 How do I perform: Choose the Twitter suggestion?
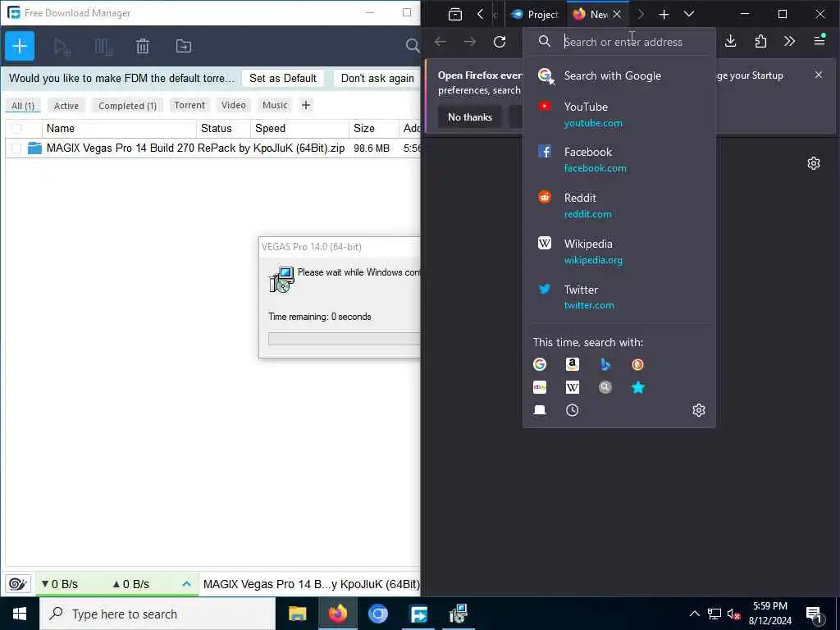[x=619, y=297]
